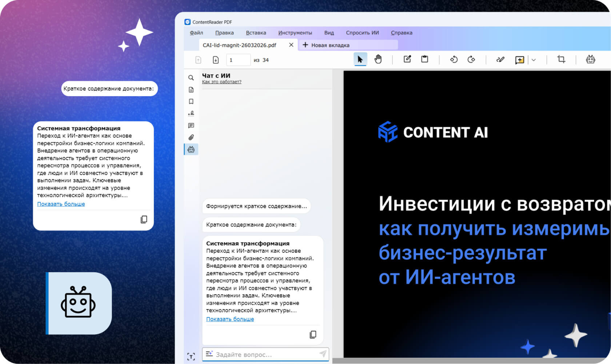Image resolution: width=611 pixels, height=364 pixels.
Task: Click the Задайте вопрос input field
Action: (x=265, y=354)
